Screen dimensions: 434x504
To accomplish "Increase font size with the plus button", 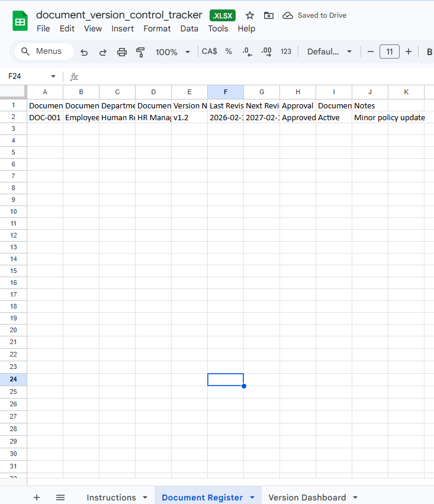I will click(x=409, y=52).
